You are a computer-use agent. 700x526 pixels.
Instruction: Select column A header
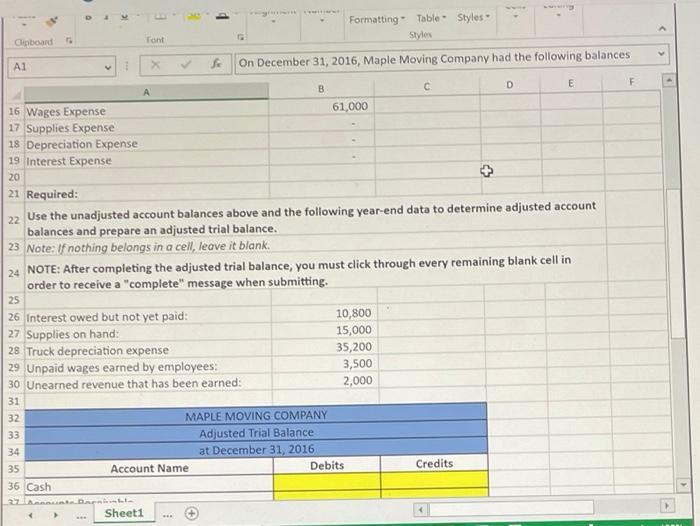(x=146, y=92)
